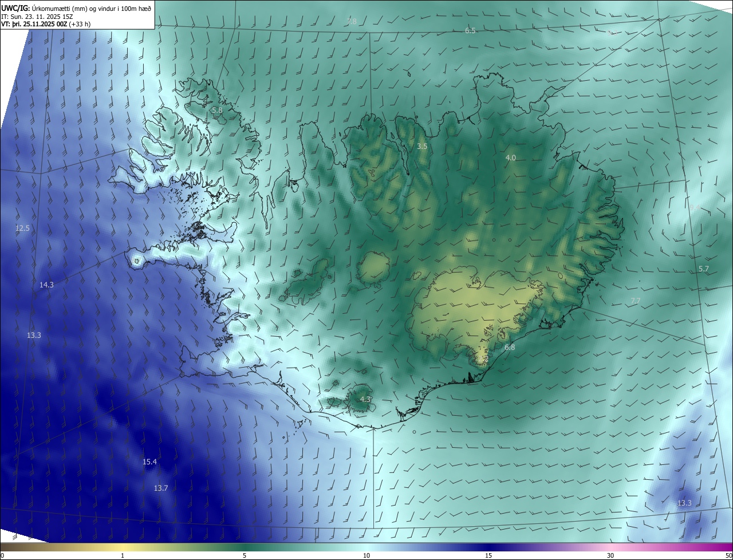Click the 6.5 value label on the map
Viewport: 733px width, 560px height.
pyautogui.click(x=470, y=30)
